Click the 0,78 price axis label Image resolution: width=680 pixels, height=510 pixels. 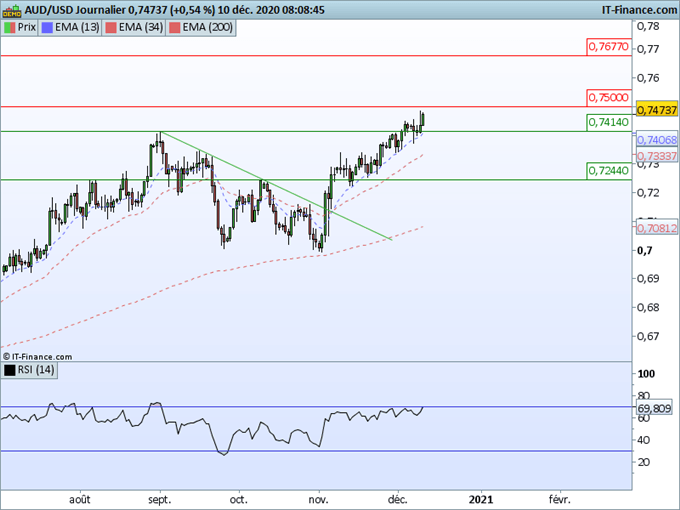tap(648, 26)
